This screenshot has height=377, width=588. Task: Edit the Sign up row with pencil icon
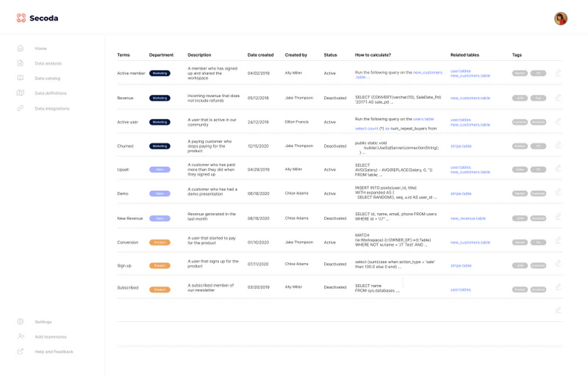click(x=558, y=264)
